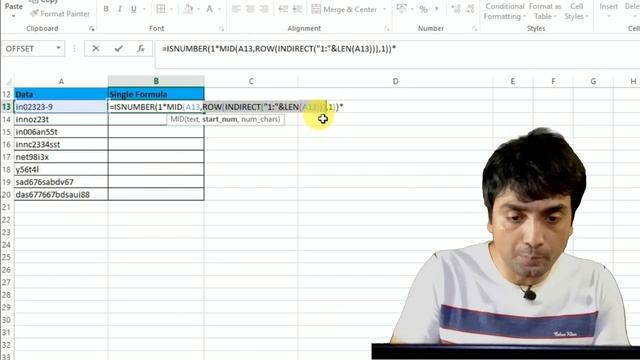640x360 pixels.
Task: Open the Underline style dropdown arrow
Action: tap(144, 9)
